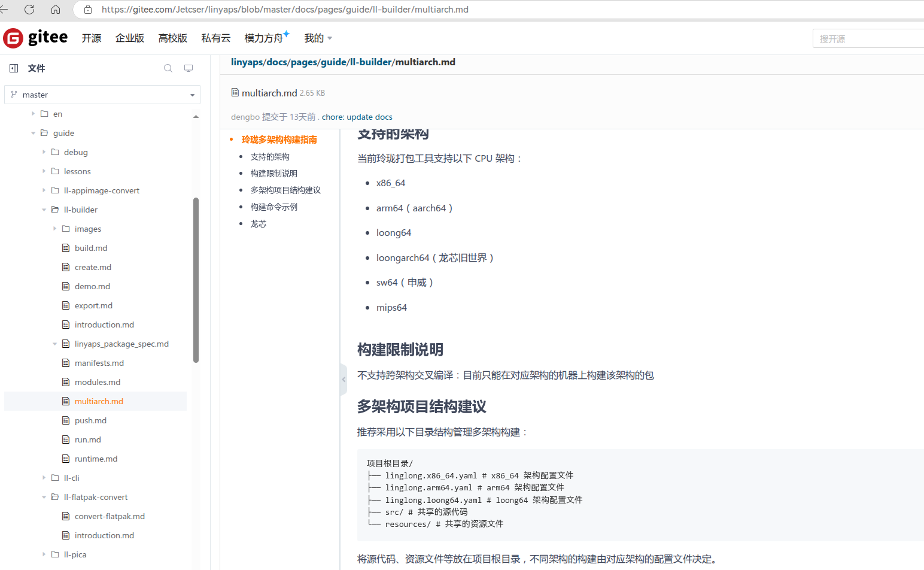Toggle sidebar with the middle splitter handle

pyautogui.click(x=344, y=380)
